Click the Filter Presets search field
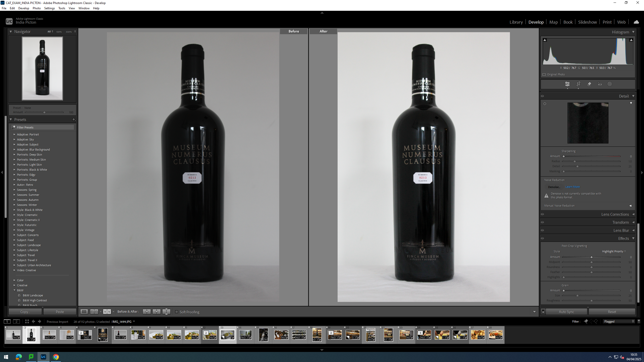The height and width of the screenshot is (362, 644). pos(43,127)
